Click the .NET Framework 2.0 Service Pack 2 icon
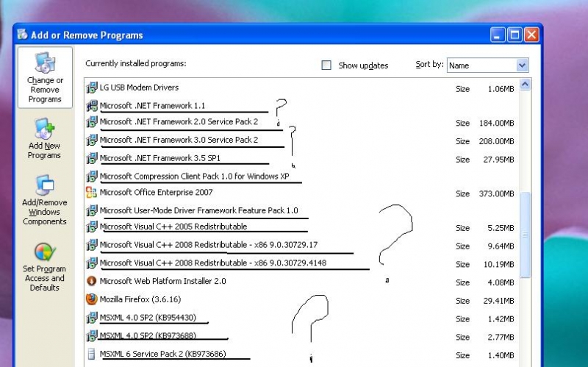 91,122
